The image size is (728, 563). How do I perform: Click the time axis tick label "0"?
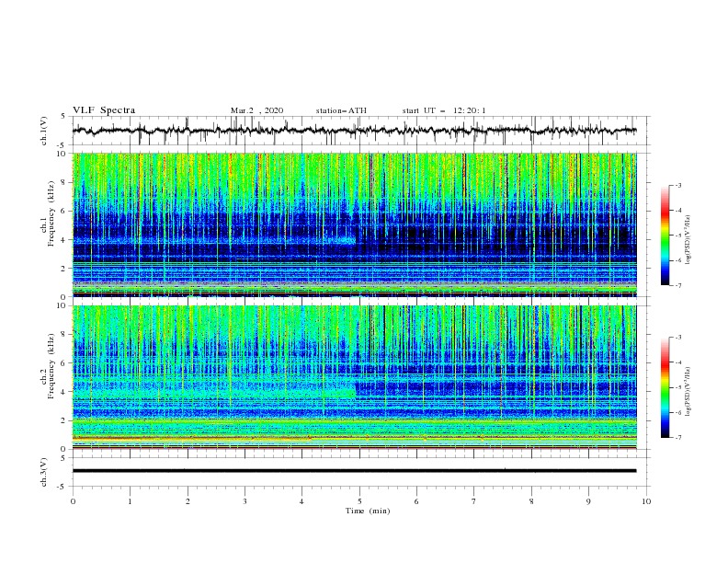click(73, 501)
